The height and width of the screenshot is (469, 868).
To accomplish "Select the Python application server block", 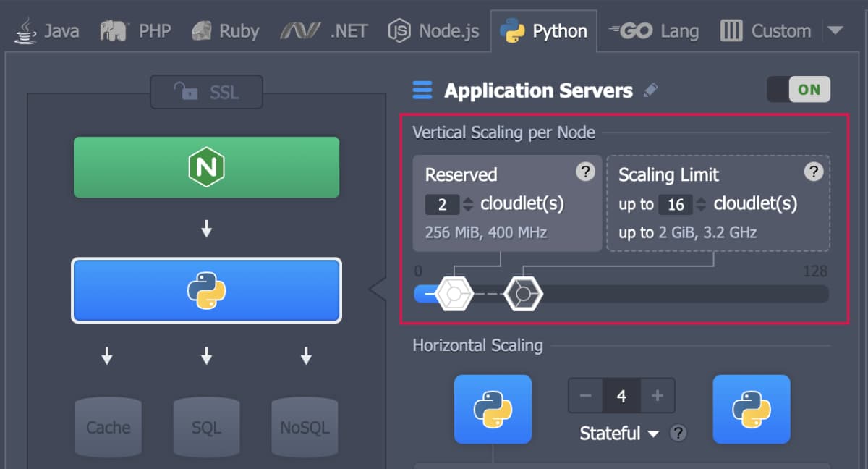I will pos(206,290).
